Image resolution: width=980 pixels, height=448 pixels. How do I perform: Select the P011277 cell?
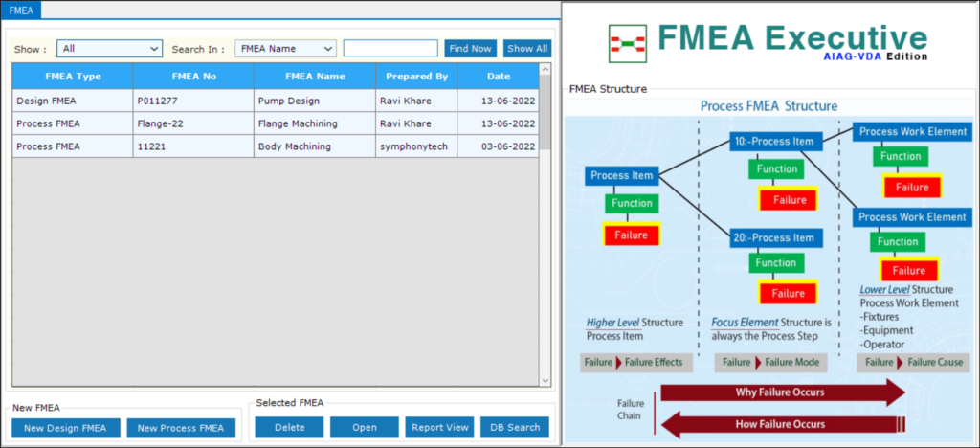click(x=193, y=101)
